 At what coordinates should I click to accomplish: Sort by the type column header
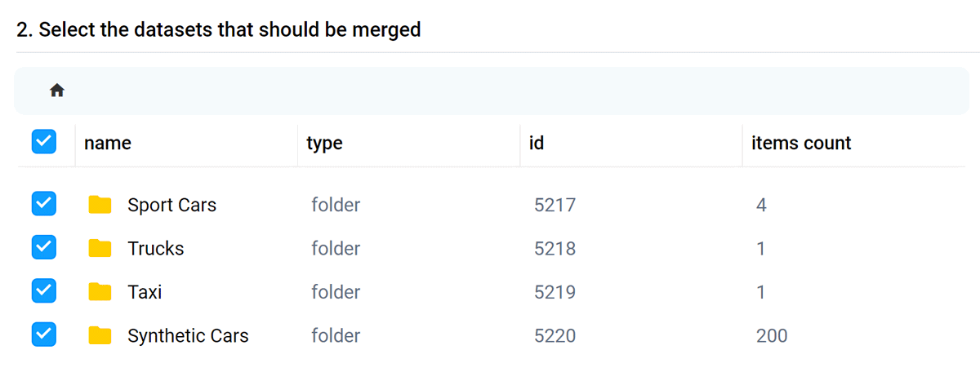coord(324,144)
